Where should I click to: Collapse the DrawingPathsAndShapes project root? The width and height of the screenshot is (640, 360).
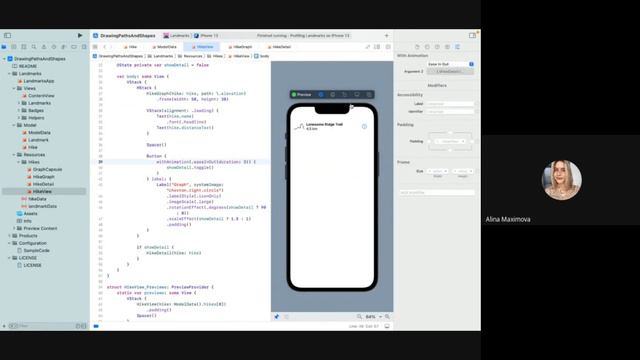(4, 59)
